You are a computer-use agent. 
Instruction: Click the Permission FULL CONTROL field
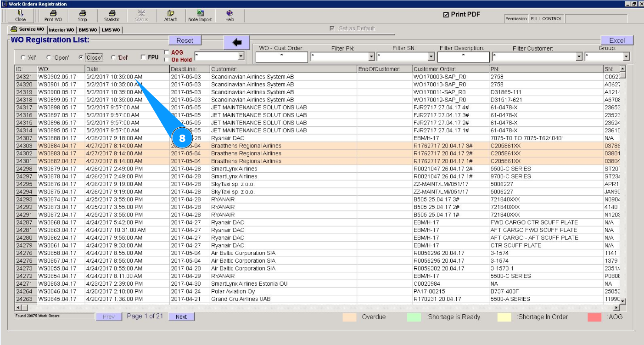pyautogui.click(x=547, y=19)
